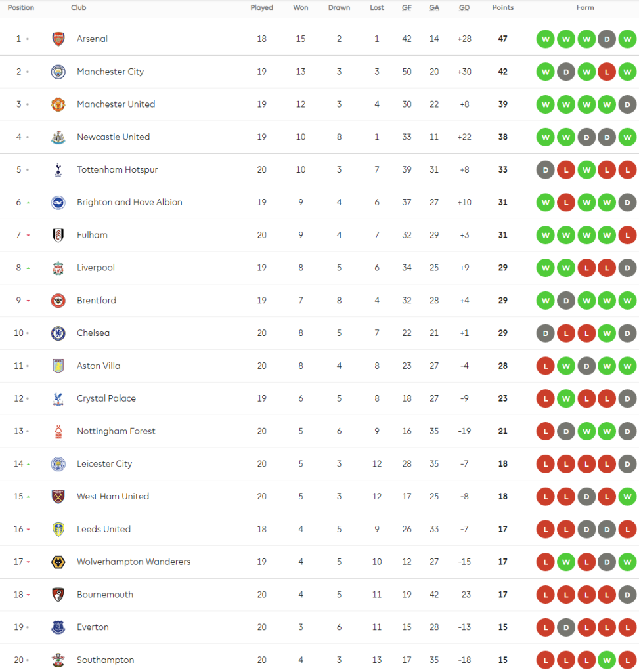Click the Arsenal club crest

click(x=58, y=39)
